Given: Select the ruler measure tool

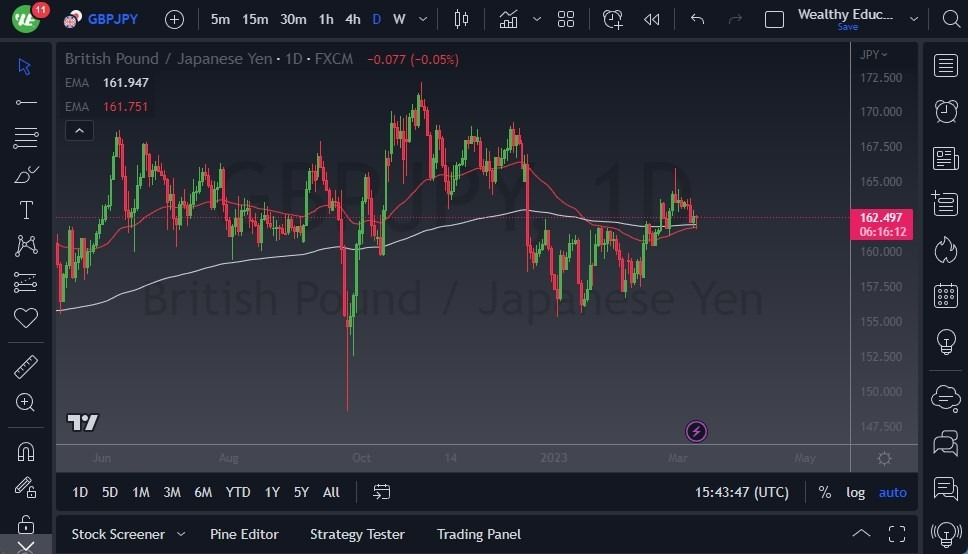Looking at the screenshot, I should (x=25, y=367).
